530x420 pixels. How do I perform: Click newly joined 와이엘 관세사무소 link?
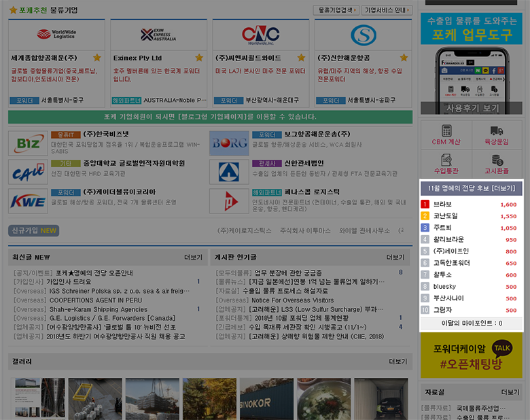tap(364, 230)
